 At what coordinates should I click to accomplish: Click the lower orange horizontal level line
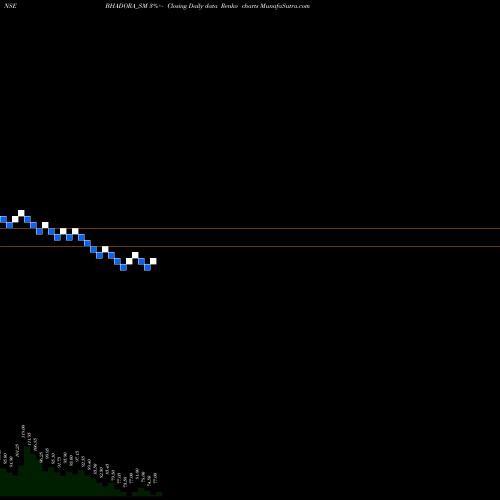click(x=250, y=246)
